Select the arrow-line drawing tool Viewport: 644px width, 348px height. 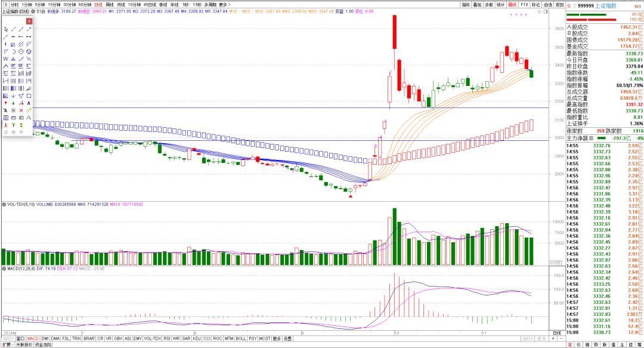click(29, 29)
